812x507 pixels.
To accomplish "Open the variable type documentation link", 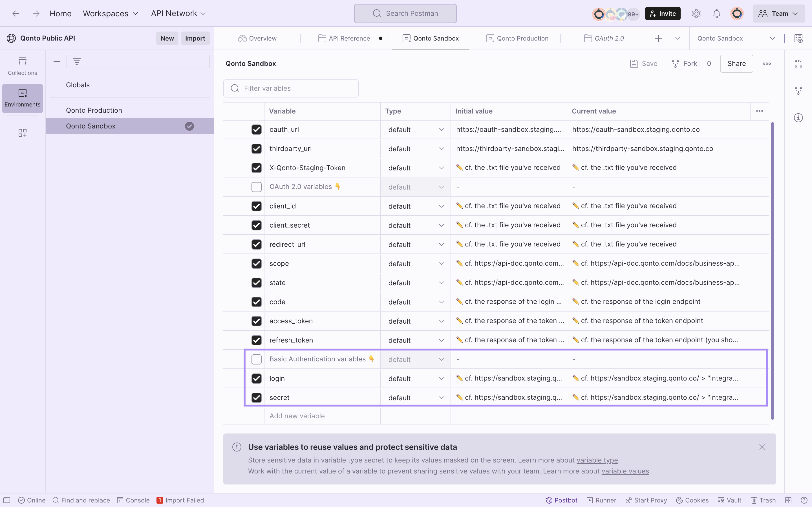I will click(x=597, y=460).
